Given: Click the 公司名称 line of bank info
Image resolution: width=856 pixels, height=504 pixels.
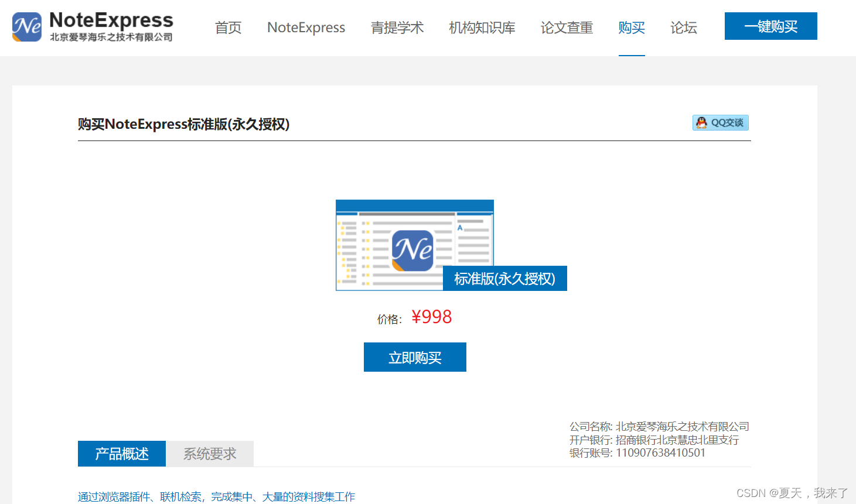Looking at the screenshot, I should click(659, 427).
